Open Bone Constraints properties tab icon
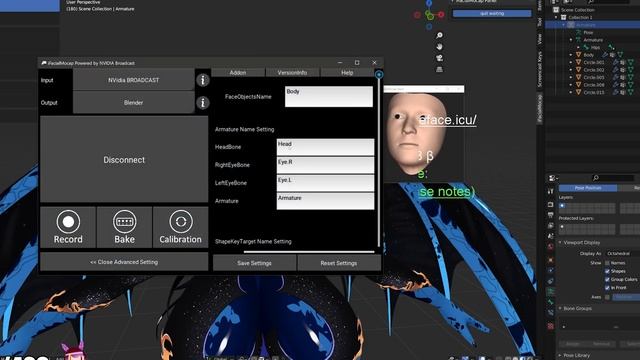The height and width of the screenshot is (360, 640). tap(551, 313)
